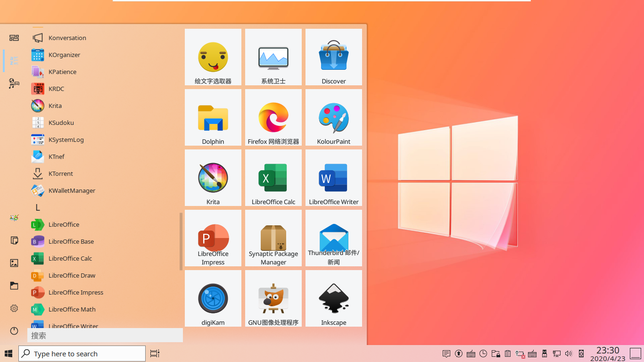
Task: Open the Discover software center
Action: (333, 57)
